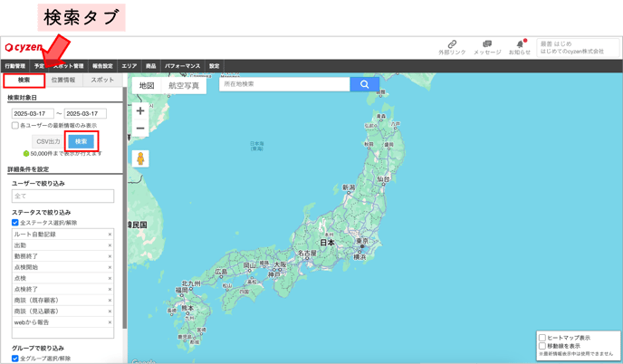Open the 外部リンク link icon
The height and width of the screenshot is (364, 623).
click(452, 47)
